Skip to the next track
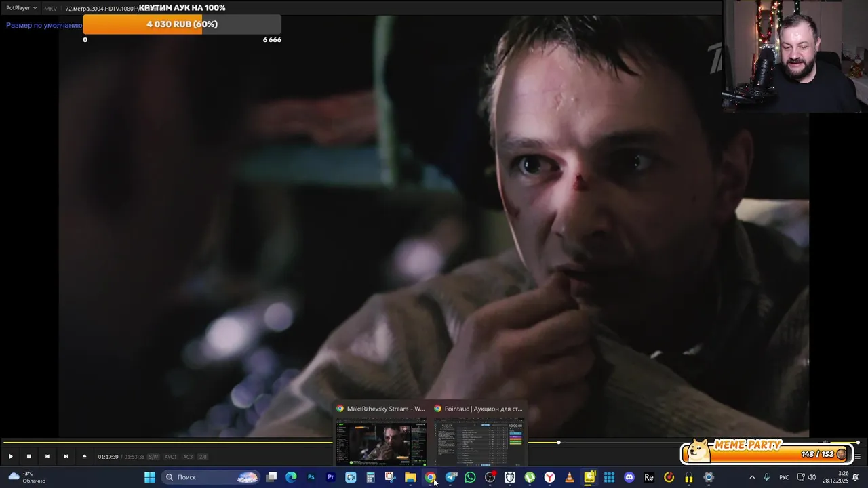Viewport: 868px width, 488px height. (x=65, y=456)
